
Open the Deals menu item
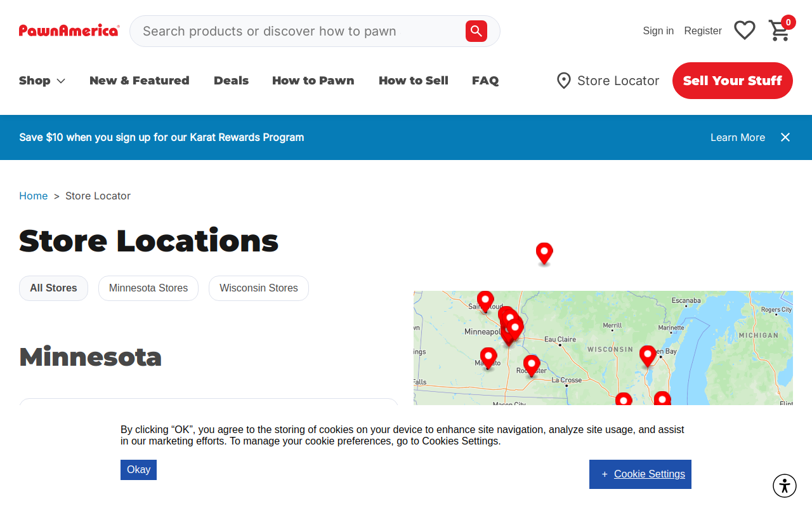(231, 81)
